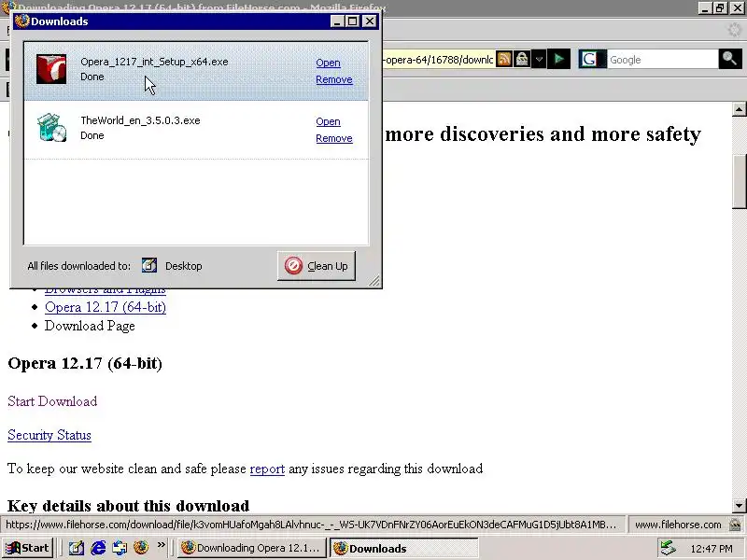Screen dimensions: 747x560
Task: Click the Google search engine icon
Action: pyautogui.click(x=589, y=59)
